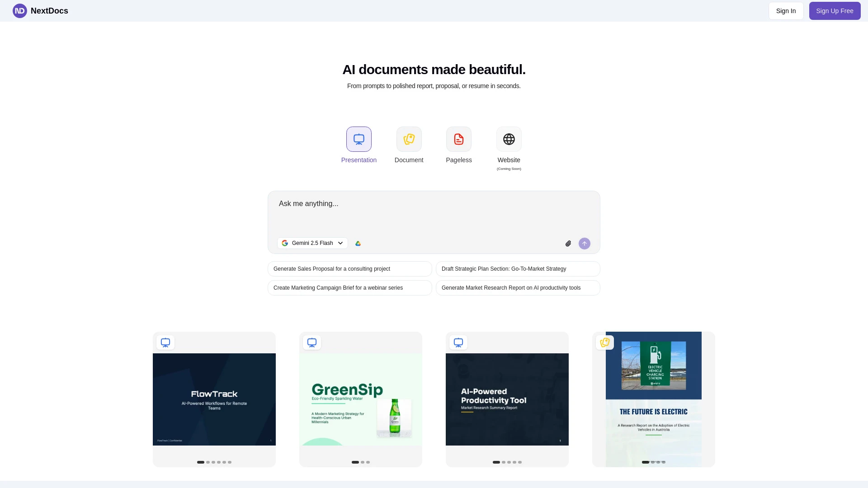Expand the model selector chevron
868x488 pixels.
click(x=341, y=243)
